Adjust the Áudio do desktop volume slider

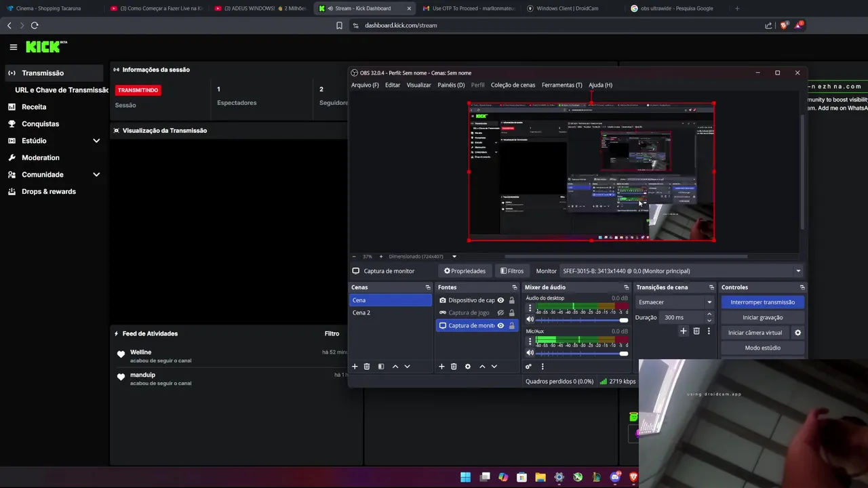click(582, 319)
